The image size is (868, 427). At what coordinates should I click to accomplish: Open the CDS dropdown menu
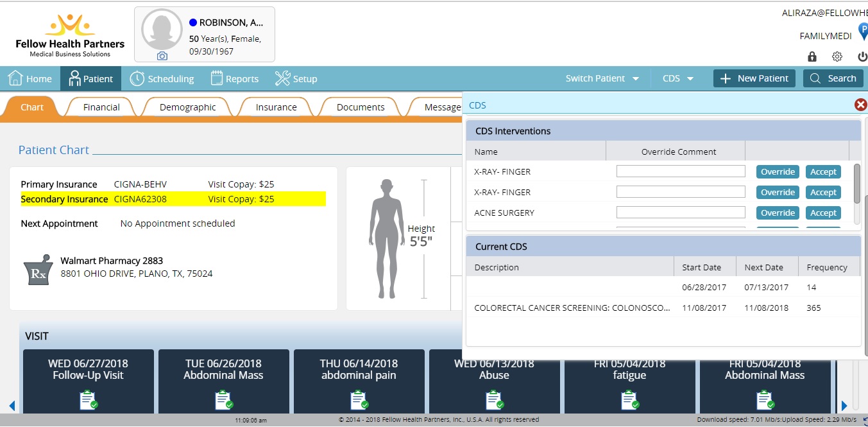[678, 78]
